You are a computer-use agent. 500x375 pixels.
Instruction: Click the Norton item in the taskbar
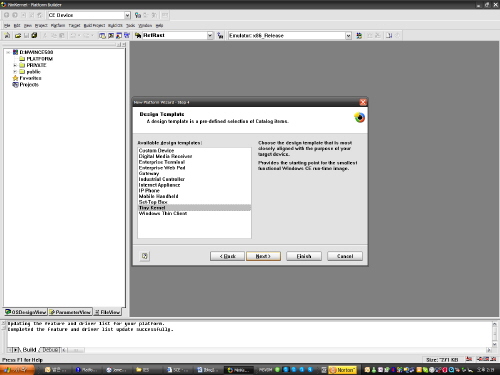tap(342, 370)
